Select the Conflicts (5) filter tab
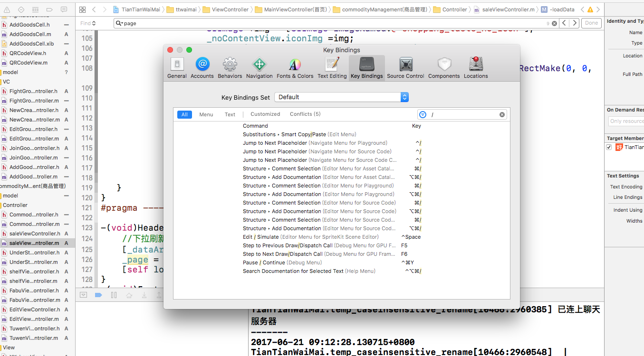 coord(305,114)
